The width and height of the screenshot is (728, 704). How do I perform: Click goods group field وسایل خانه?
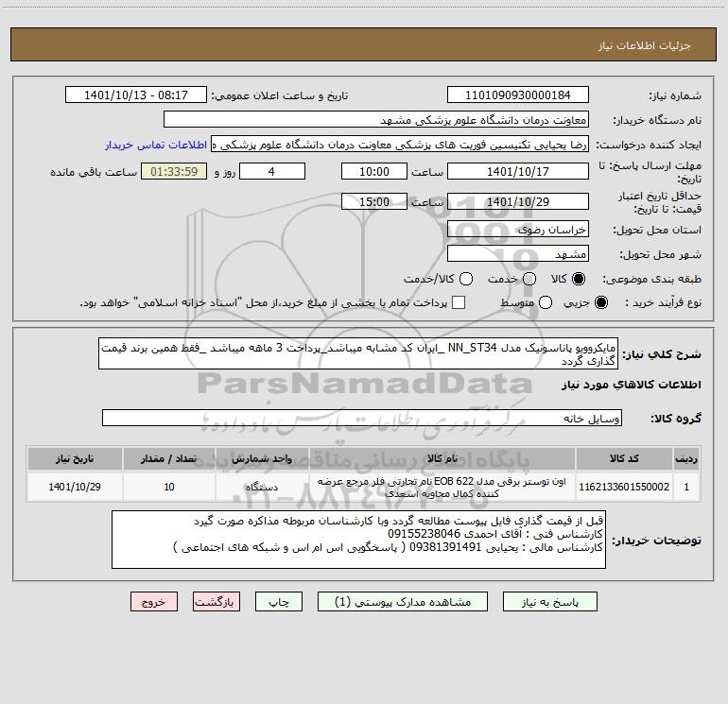tap(362, 418)
